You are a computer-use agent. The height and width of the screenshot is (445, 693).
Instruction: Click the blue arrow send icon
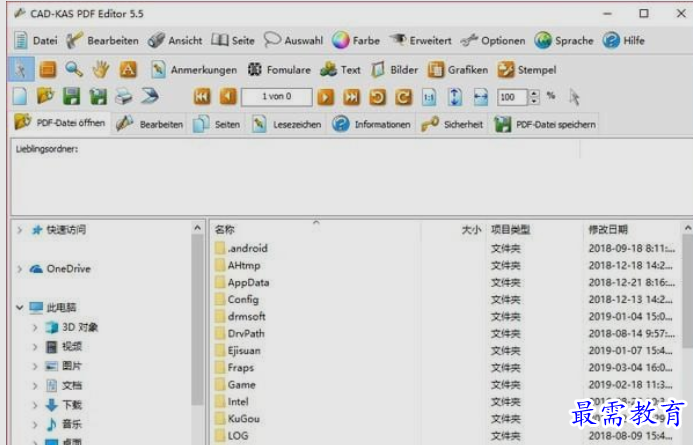pyautogui.click(x=150, y=96)
